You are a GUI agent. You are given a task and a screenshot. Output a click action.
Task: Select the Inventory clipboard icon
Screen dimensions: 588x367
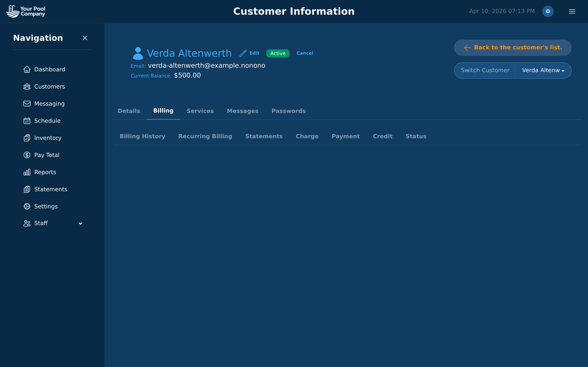tap(27, 138)
